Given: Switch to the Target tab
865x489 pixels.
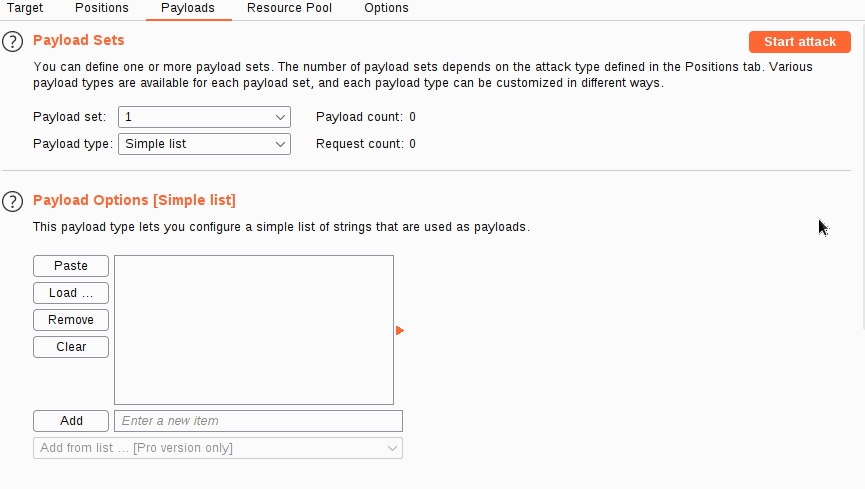Looking at the screenshot, I should [x=25, y=8].
